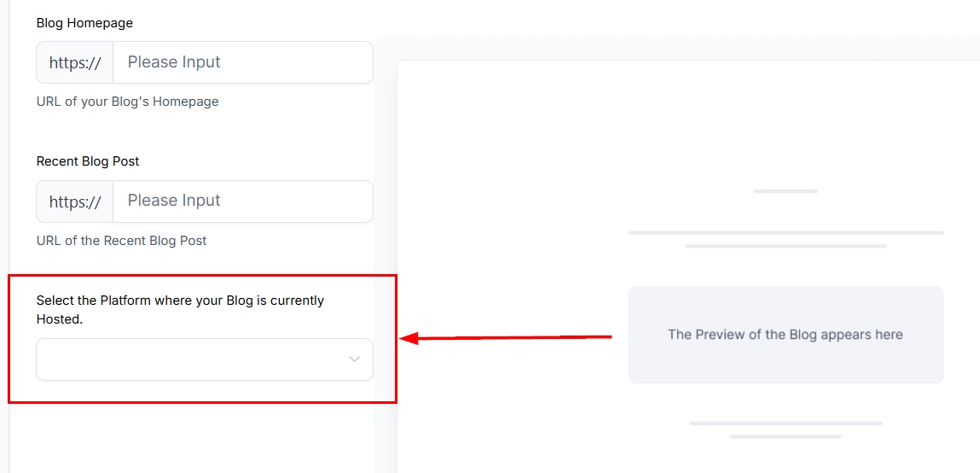Screen dimensions: 980x473
Task: Click helper text "URL of the Recent Blog Post"
Action: click(121, 241)
